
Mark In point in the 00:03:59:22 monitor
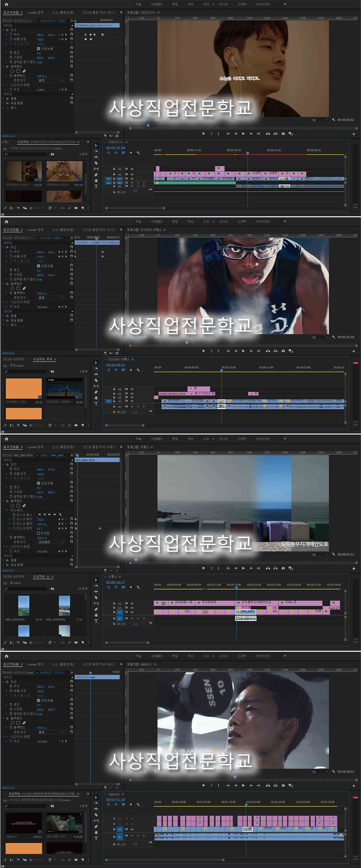pos(211,786)
